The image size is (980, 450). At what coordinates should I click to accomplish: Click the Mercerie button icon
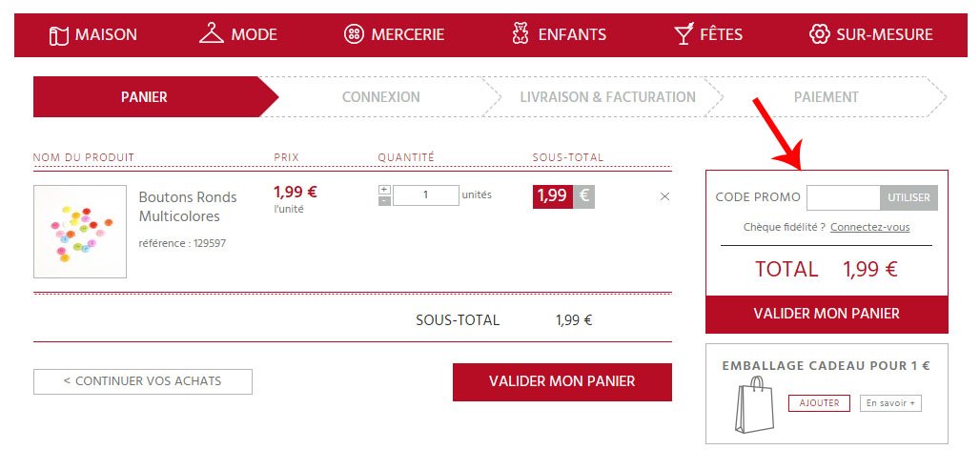354,33
